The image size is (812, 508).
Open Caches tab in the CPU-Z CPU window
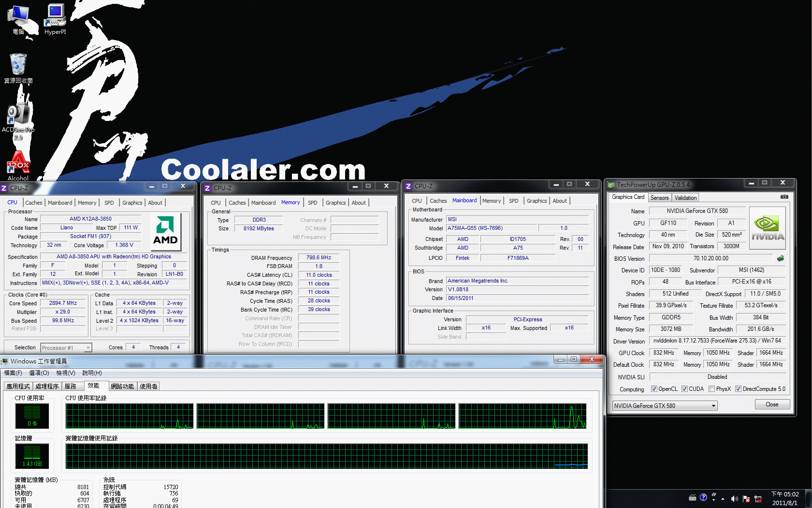pos(33,203)
